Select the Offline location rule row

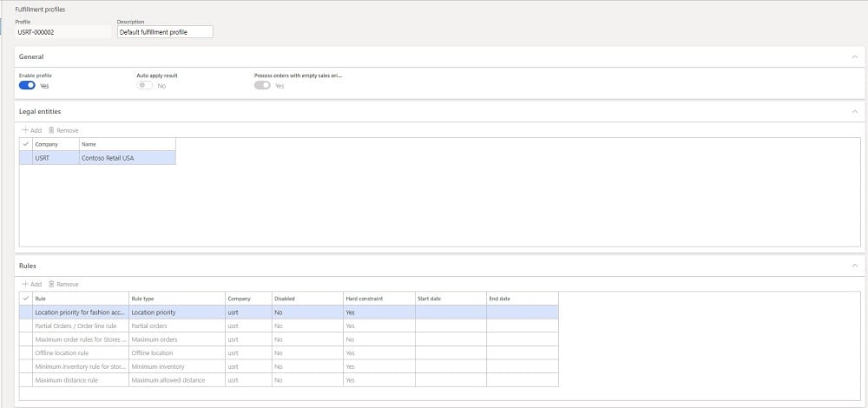(80, 353)
